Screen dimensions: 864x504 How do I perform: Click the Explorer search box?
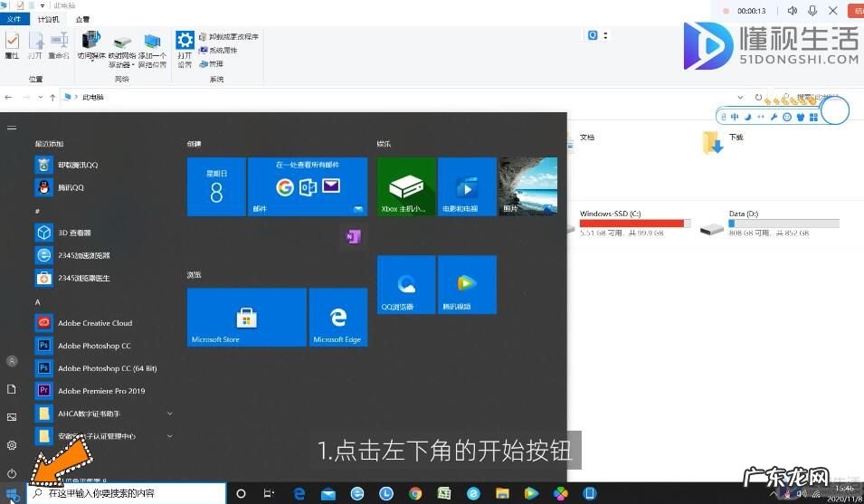tap(817, 97)
